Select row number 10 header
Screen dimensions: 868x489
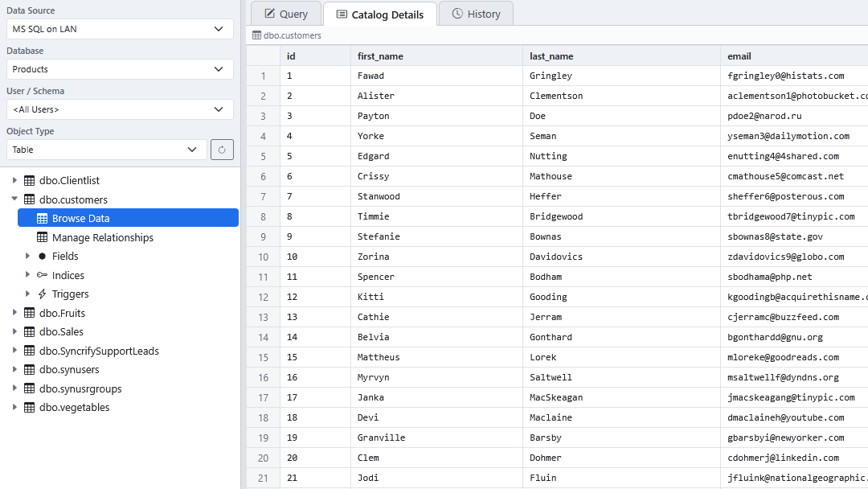click(x=263, y=257)
